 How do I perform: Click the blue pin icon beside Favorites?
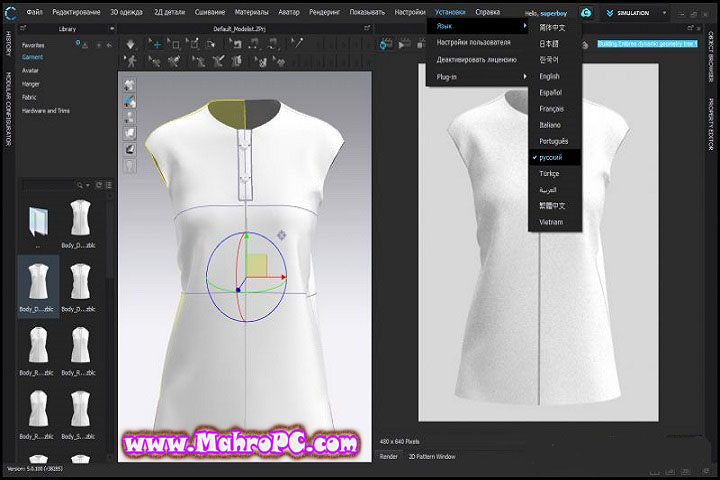[x=78, y=44]
